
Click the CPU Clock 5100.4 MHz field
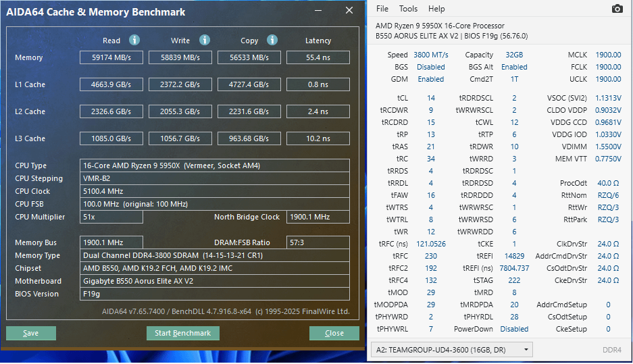tap(215, 191)
